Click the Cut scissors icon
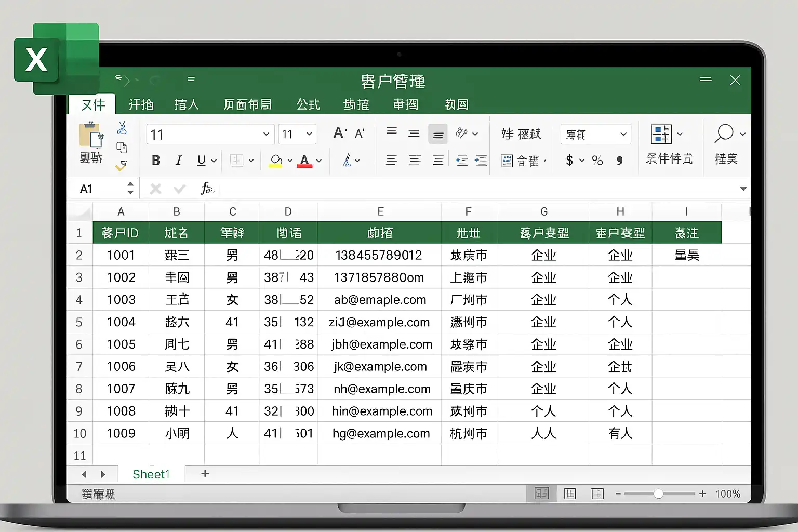798x532 pixels. click(x=122, y=128)
